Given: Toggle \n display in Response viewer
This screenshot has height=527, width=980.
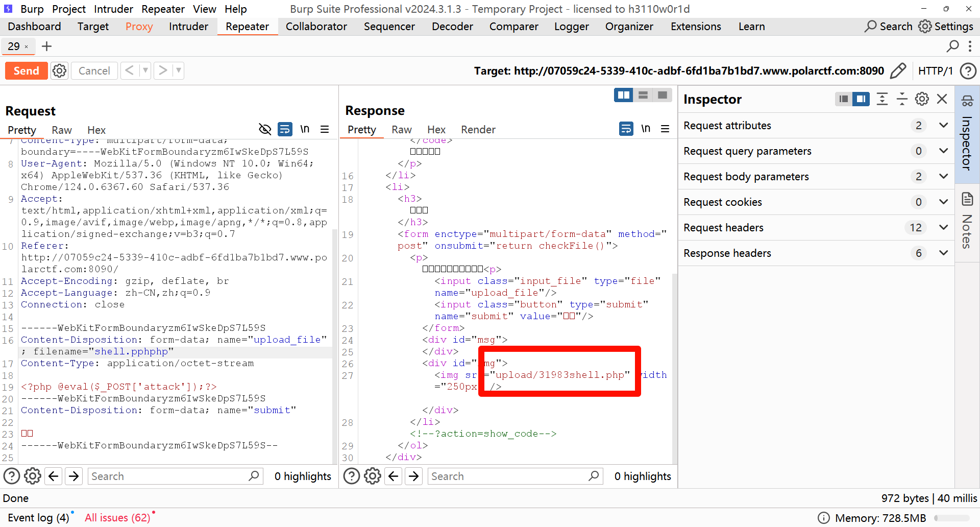Looking at the screenshot, I should 646,129.
